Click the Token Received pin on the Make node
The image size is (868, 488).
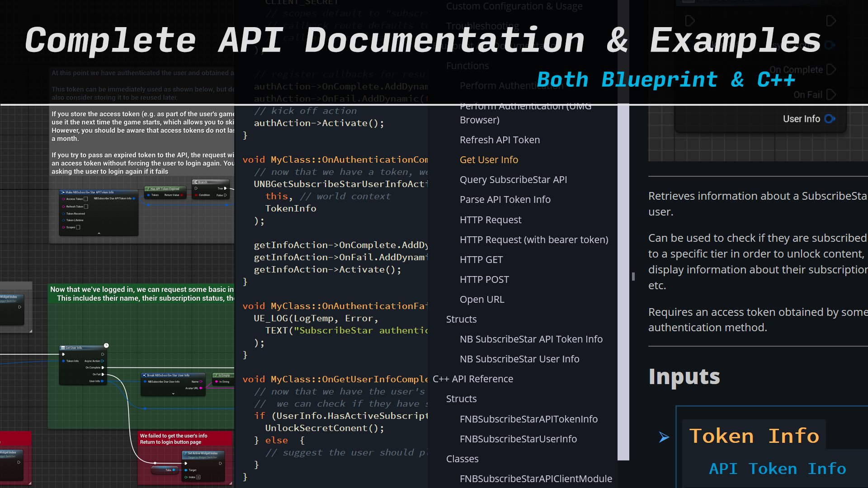coord(64,214)
